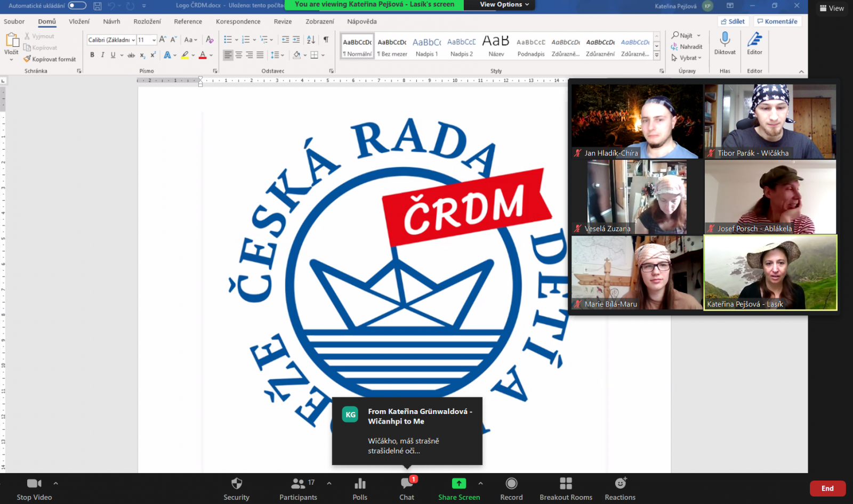Open Soubor tab
853x504 pixels.
click(14, 21)
